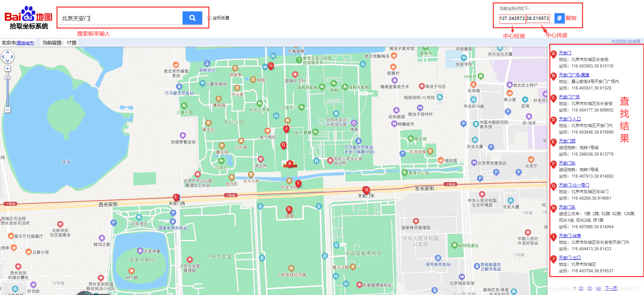
Task: Go to results page 2
Action: 581,288
